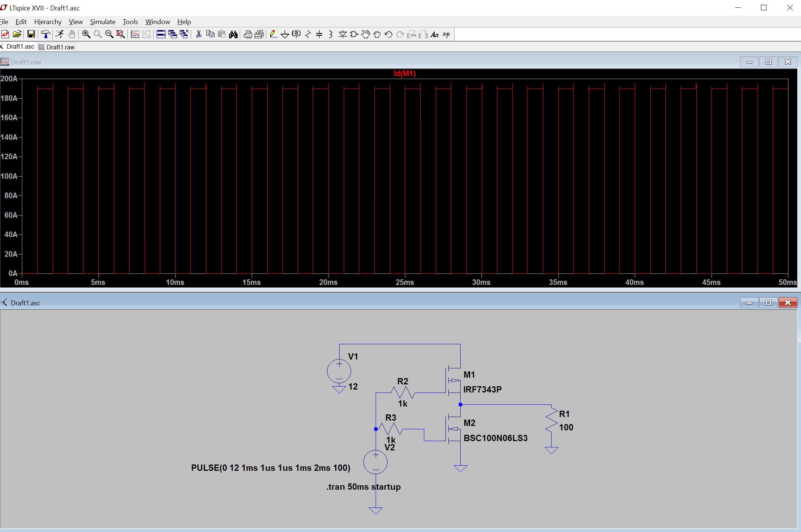Open the Simulate menu
801x532 pixels.
pos(103,22)
